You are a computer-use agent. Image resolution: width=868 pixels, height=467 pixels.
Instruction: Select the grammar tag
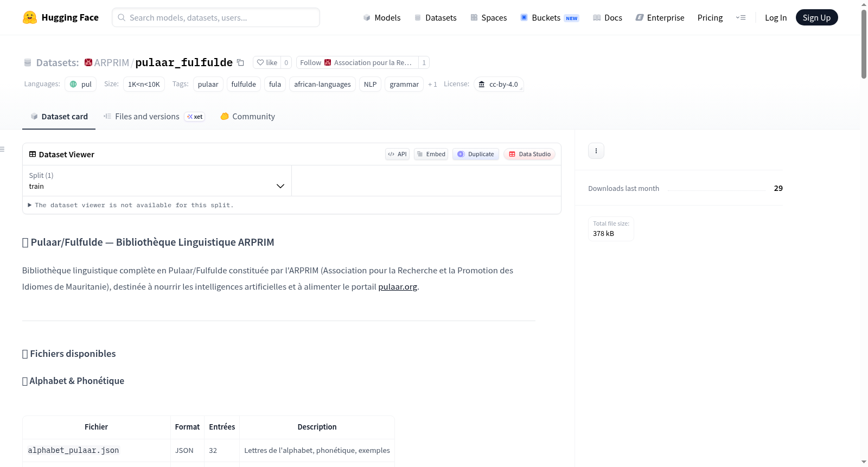pyautogui.click(x=404, y=84)
